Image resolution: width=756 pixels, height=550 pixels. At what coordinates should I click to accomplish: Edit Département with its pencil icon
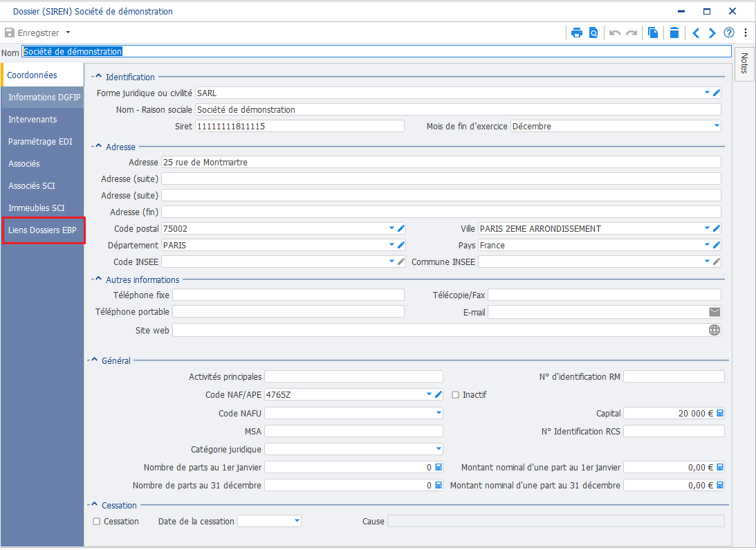401,245
